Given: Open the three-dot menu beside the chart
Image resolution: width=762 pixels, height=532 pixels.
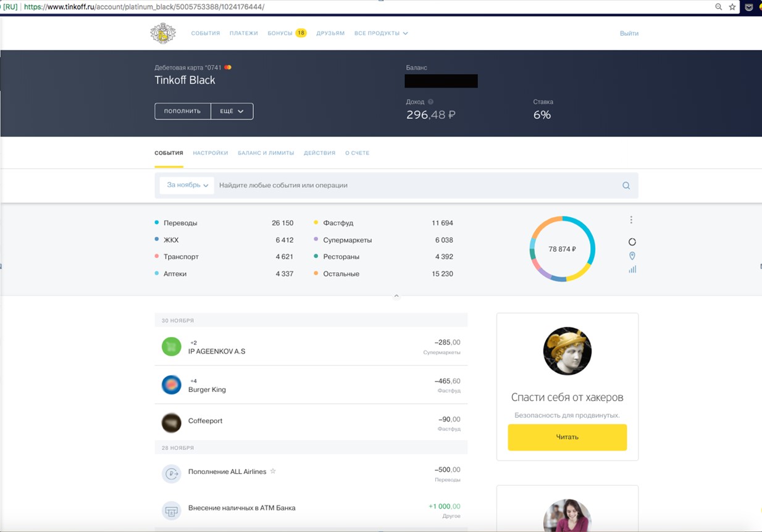Looking at the screenshot, I should [x=631, y=220].
